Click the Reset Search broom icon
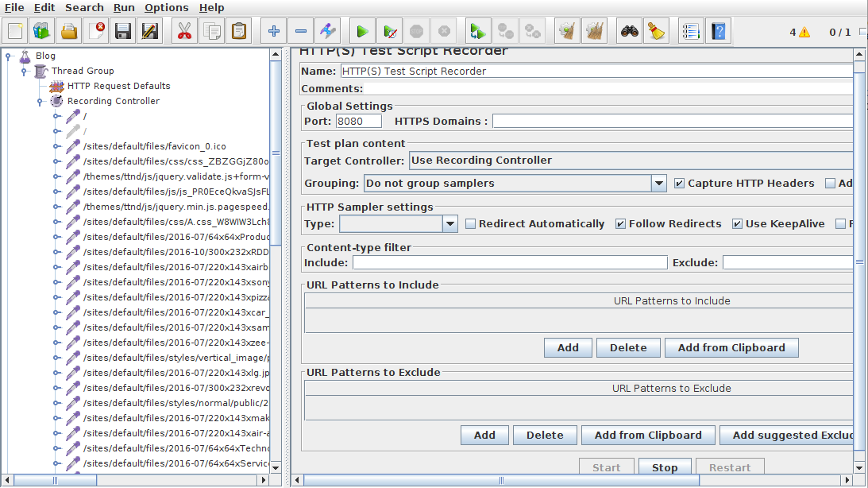Screen dimensions: 868x488 click(657, 31)
